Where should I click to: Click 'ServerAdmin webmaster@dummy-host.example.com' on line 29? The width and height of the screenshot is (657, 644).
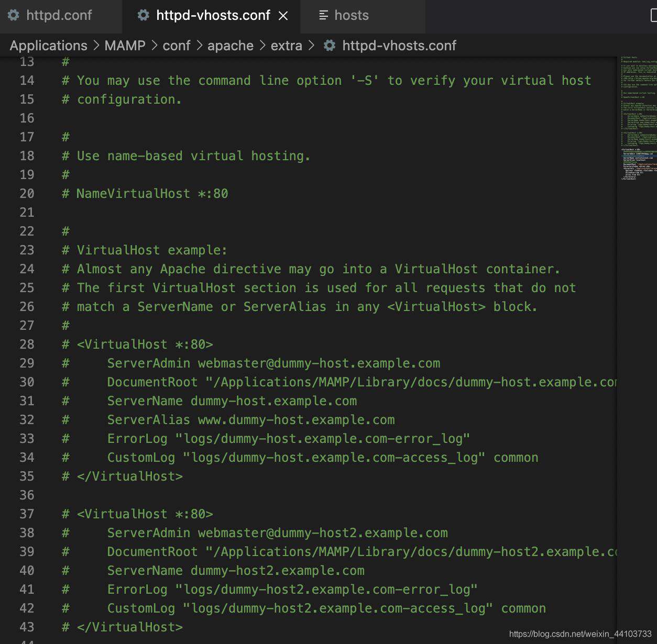tap(273, 363)
